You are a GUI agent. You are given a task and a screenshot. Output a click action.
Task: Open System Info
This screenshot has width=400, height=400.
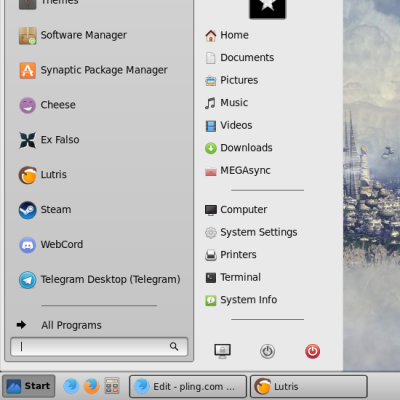click(241, 300)
